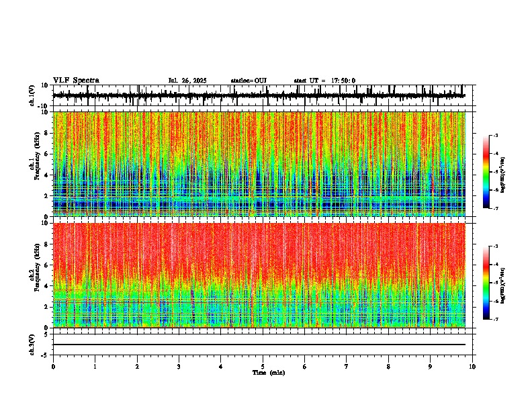Click the "-3" tick on the ch.1 colorbar
Screen dimensions: 532x411
click(x=496, y=135)
